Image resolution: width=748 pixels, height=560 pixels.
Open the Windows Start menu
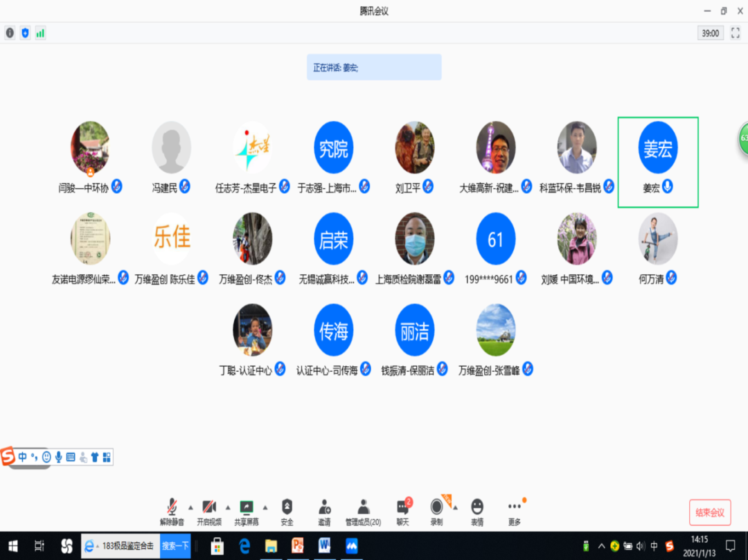coord(13,545)
